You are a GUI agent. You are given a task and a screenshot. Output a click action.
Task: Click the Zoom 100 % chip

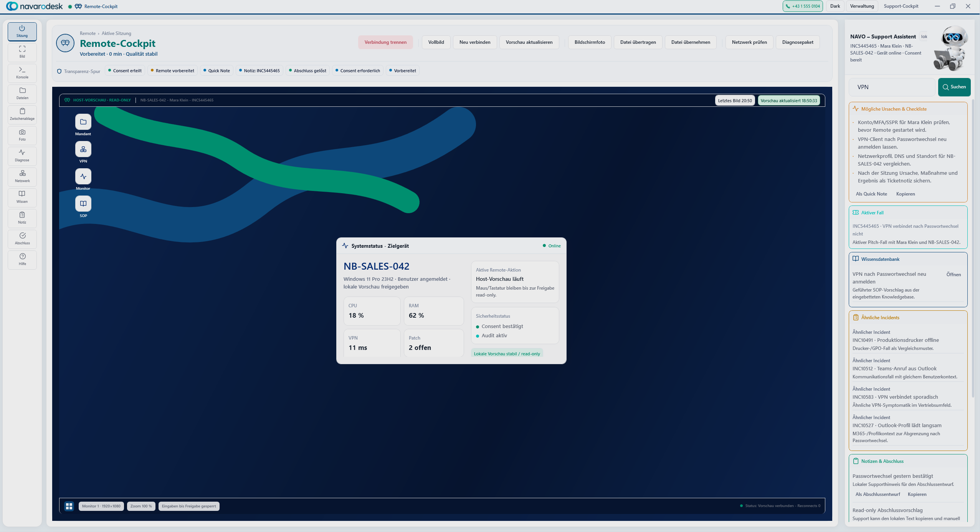tap(141, 506)
